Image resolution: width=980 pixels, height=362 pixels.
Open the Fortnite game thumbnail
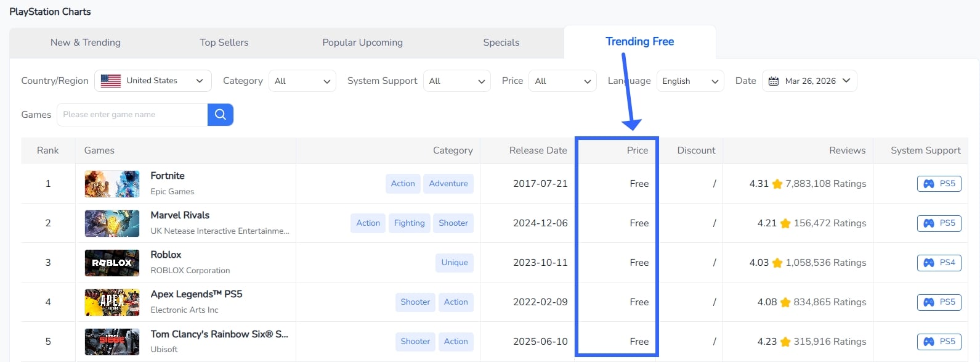(x=112, y=184)
